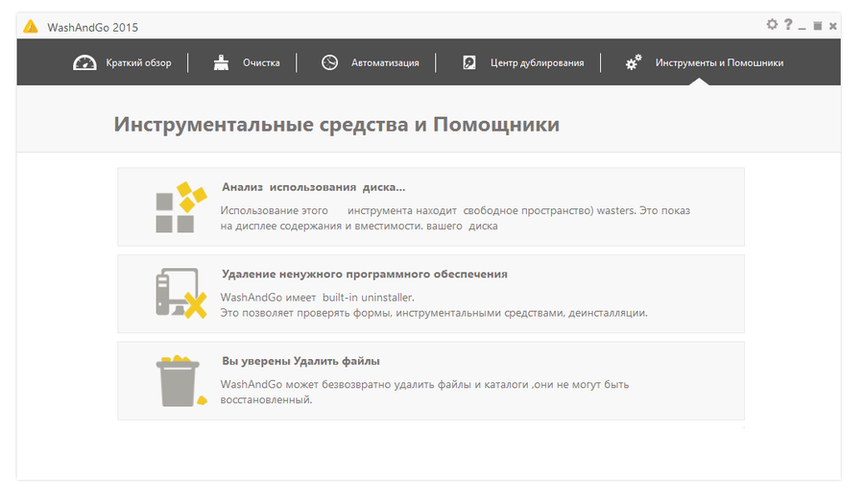Viewport: 864px width, 504px height.
Task: Open Удаление ненужного программного обеспечения
Action: pyautogui.click(x=431, y=294)
